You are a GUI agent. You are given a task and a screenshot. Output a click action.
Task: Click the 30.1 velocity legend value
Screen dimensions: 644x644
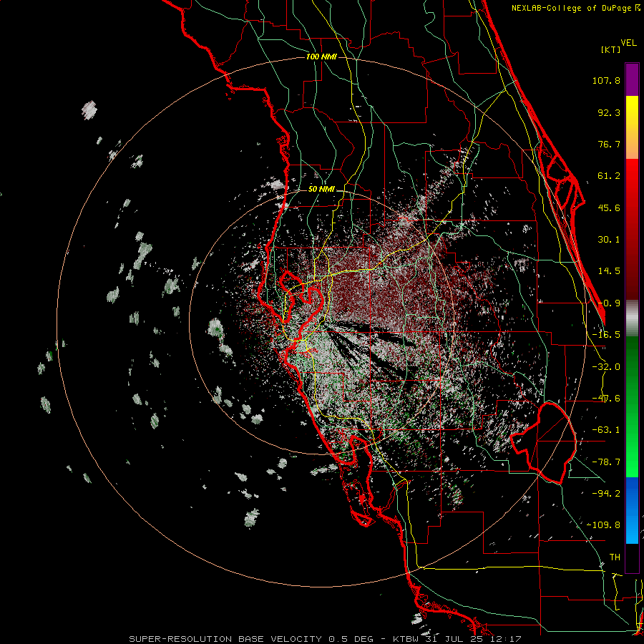[609, 240]
